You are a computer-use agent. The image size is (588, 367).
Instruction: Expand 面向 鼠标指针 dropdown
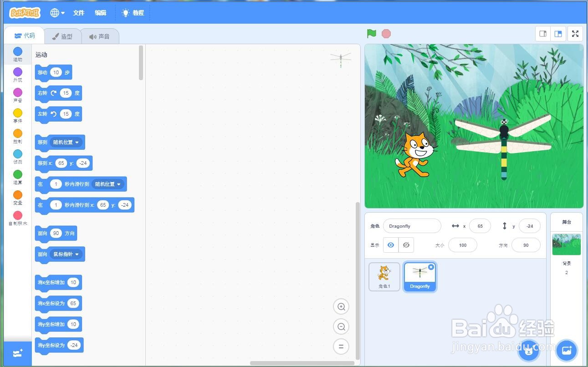tap(66, 254)
